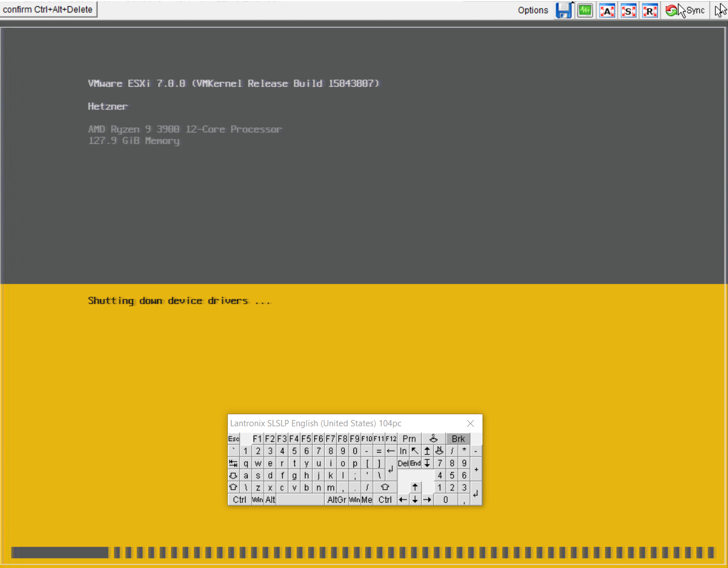Click the shutdown progress bar at bottom
This screenshot has height=568, width=728.
point(363,553)
